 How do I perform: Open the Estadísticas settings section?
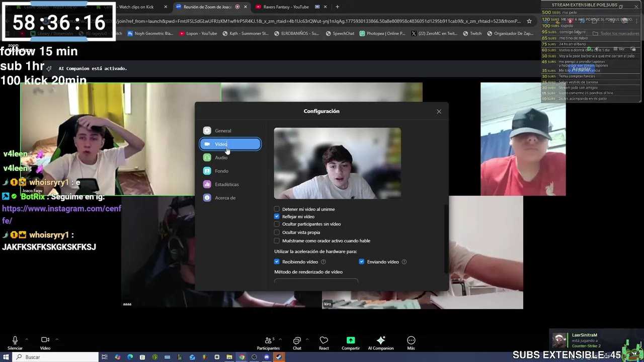[230, 185]
